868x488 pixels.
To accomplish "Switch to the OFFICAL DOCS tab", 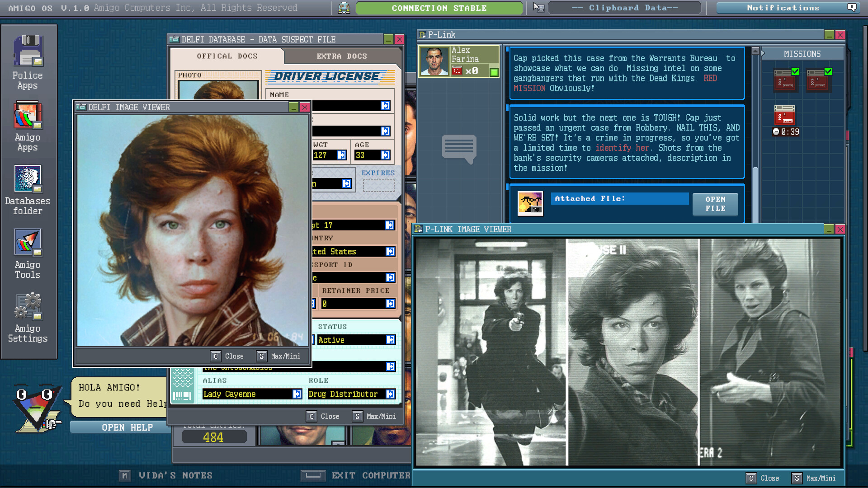I will pyautogui.click(x=227, y=56).
